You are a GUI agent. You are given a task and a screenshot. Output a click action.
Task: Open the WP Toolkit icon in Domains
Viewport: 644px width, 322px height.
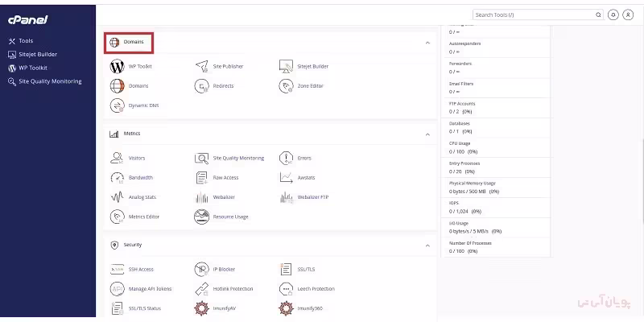point(116,66)
